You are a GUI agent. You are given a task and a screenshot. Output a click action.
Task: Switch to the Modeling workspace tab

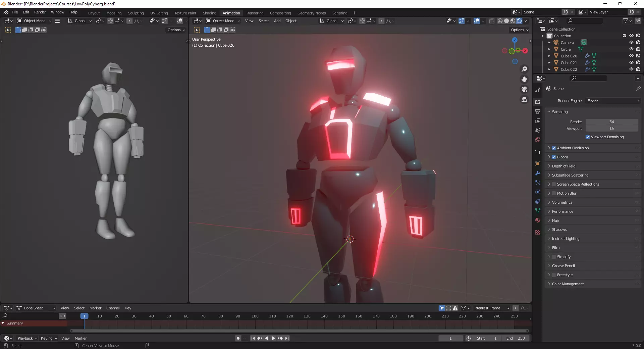coord(114,13)
